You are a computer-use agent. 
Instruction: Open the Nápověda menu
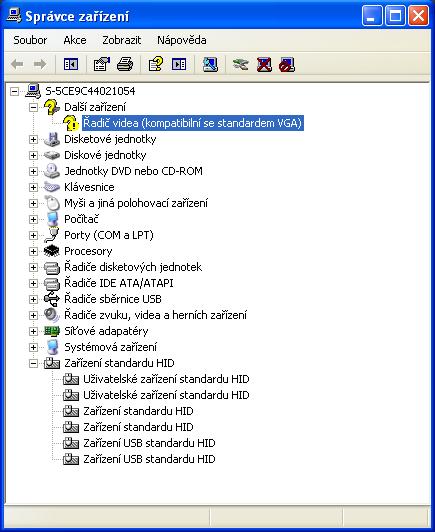coord(182,40)
